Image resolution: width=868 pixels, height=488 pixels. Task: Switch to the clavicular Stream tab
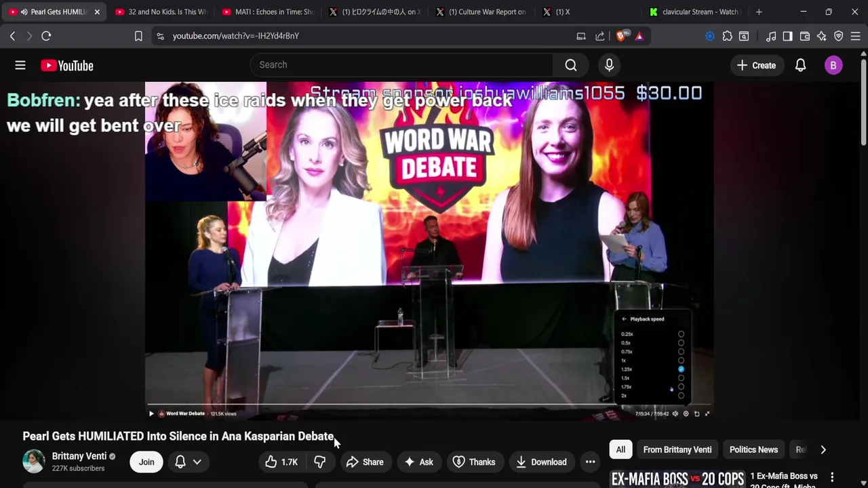pos(694,12)
